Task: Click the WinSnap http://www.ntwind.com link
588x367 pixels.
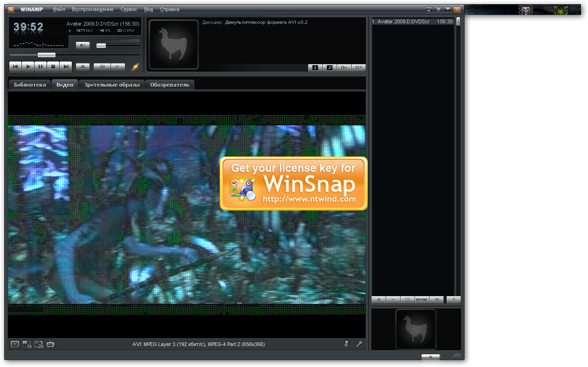Action: click(x=309, y=199)
